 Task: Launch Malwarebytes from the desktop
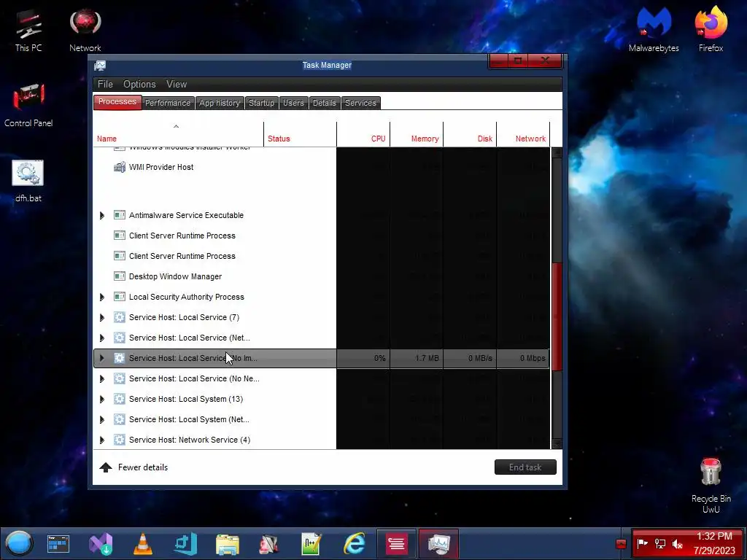[x=654, y=29]
